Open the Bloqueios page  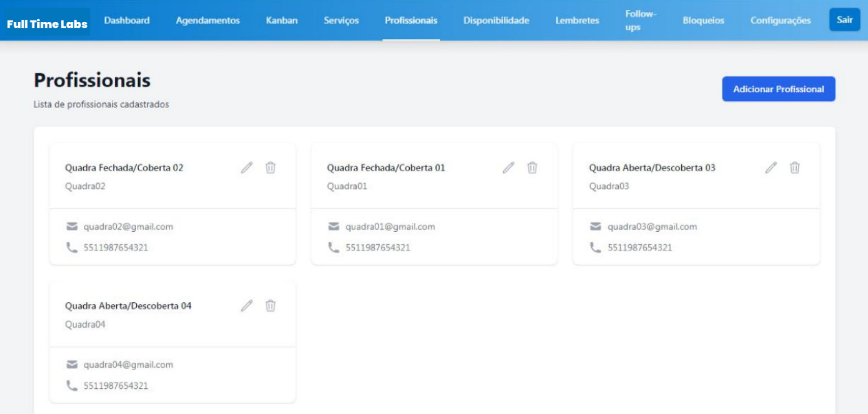coord(703,20)
